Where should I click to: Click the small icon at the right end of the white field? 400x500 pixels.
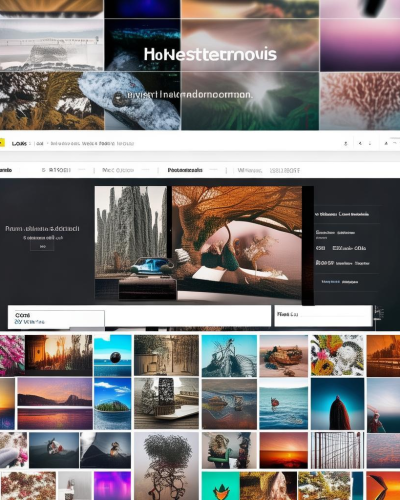(379, 314)
